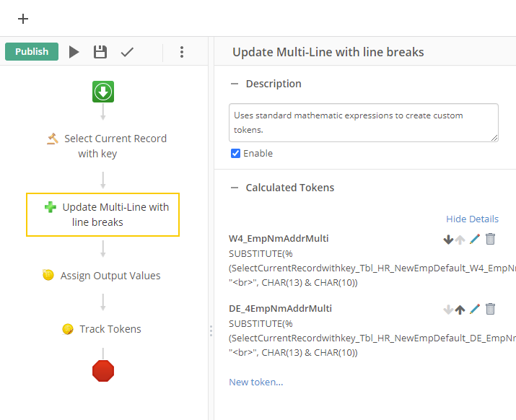Image resolution: width=516 pixels, height=420 pixels.
Task: Select the green Start node
Action: click(103, 92)
